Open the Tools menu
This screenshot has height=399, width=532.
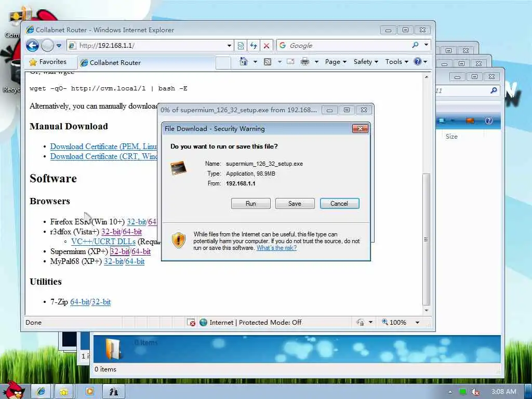pyautogui.click(x=396, y=62)
